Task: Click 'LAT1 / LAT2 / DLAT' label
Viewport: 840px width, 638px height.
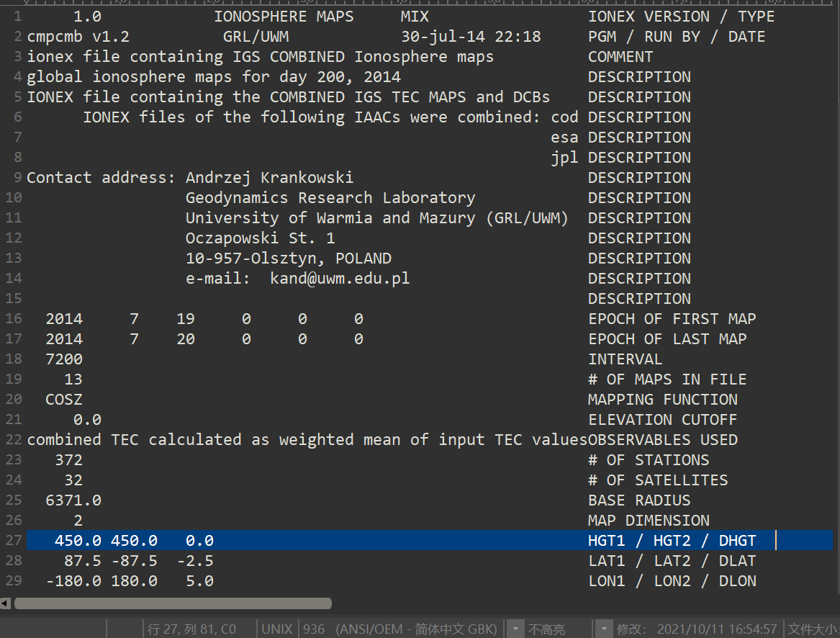Action: pos(672,561)
